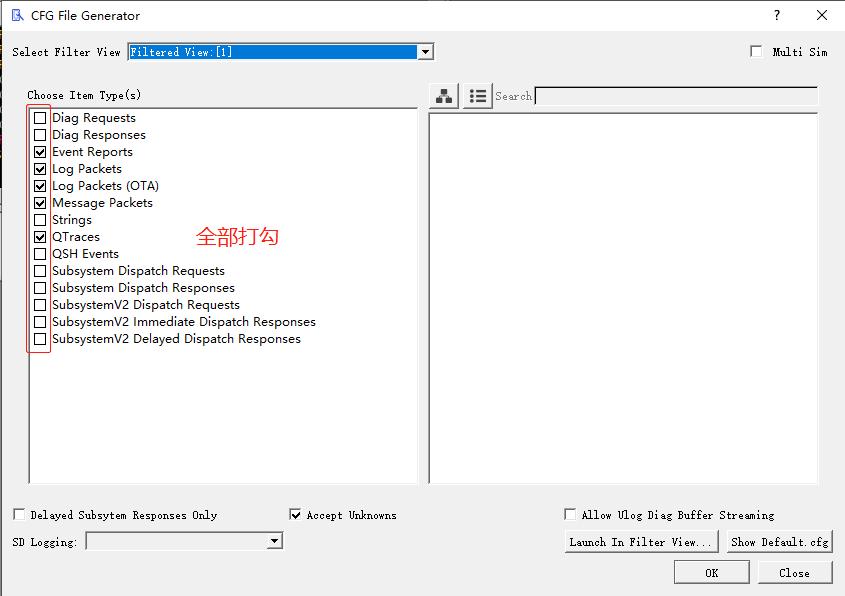This screenshot has height=596, width=845.
Task: Select Subsystem Dispatch Requests item
Action: pyautogui.click(x=38, y=270)
